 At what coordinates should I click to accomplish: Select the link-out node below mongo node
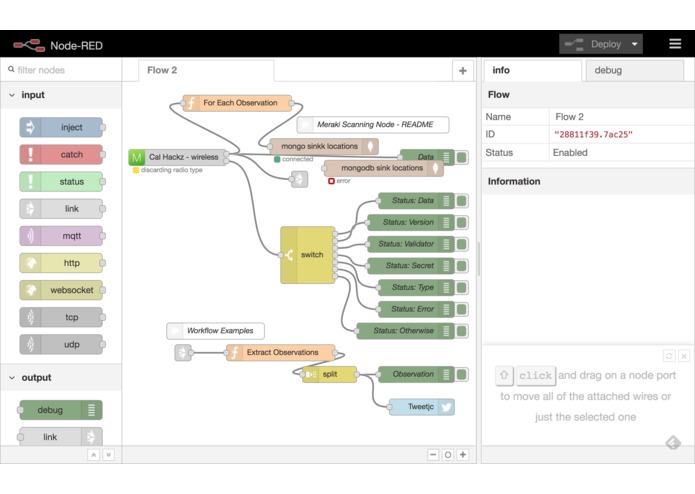click(x=300, y=179)
